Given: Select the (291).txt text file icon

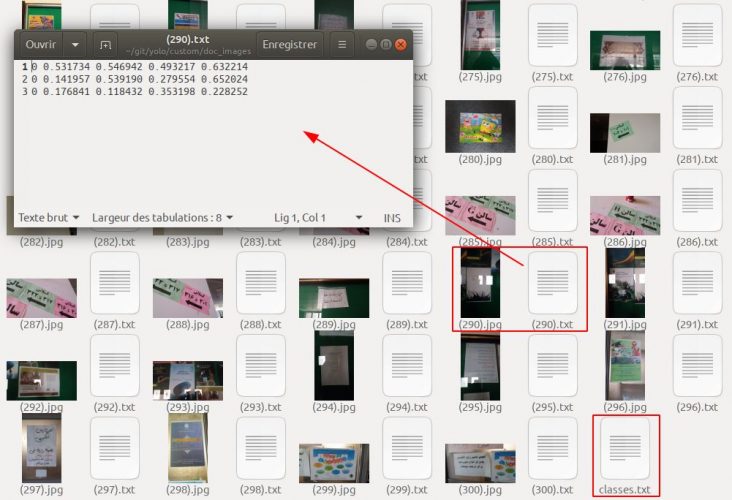Looking at the screenshot, I should [x=698, y=282].
